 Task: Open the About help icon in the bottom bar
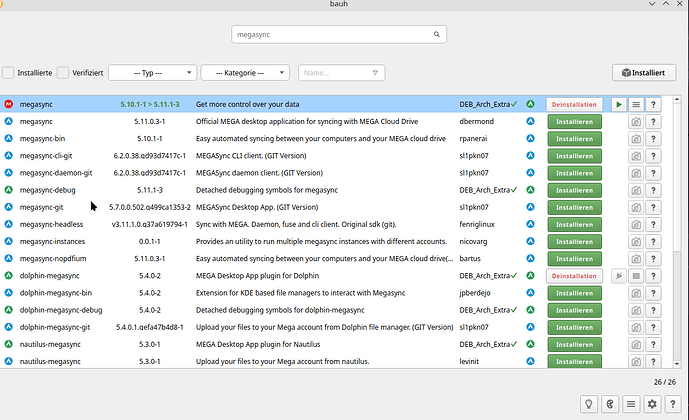673,404
